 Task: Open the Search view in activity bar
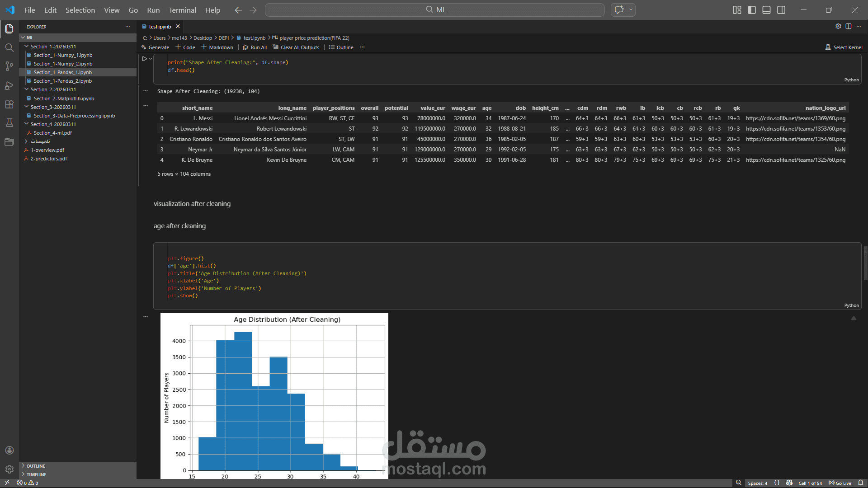tap(9, 47)
